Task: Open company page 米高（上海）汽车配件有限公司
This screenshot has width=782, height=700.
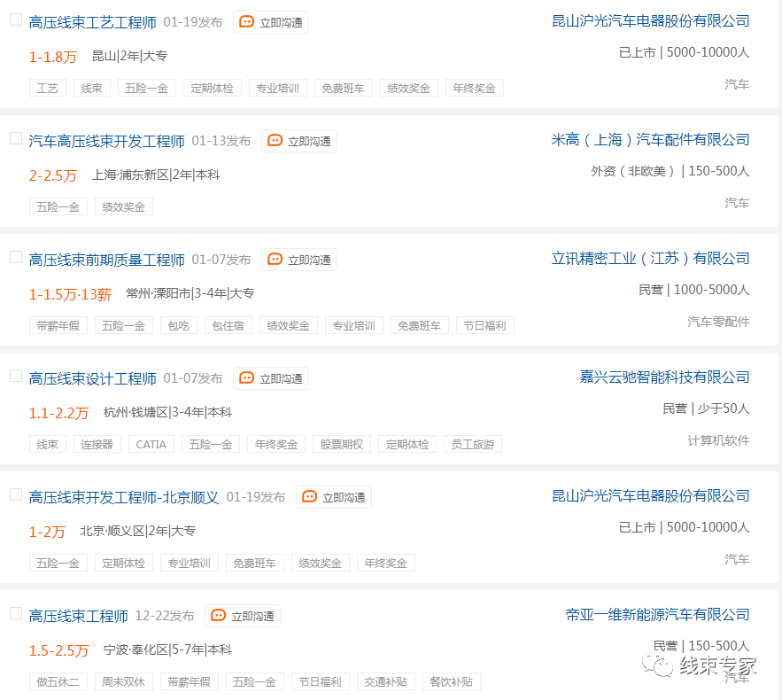Action: [x=649, y=140]
